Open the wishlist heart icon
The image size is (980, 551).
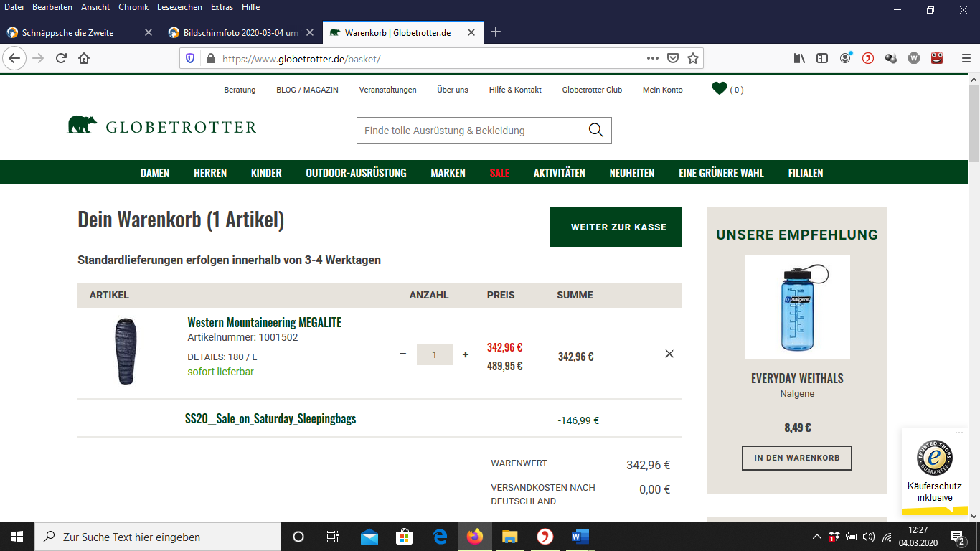[x=719, y=88]
